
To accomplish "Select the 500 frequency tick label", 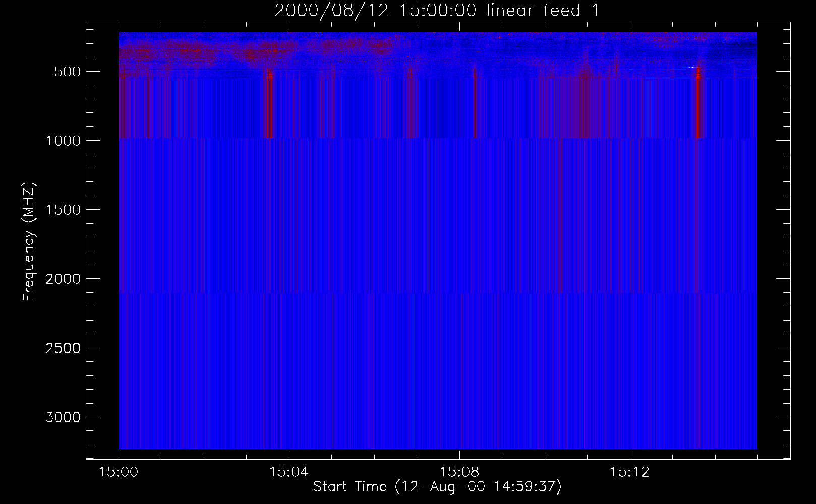I will [x=68, y=72].
